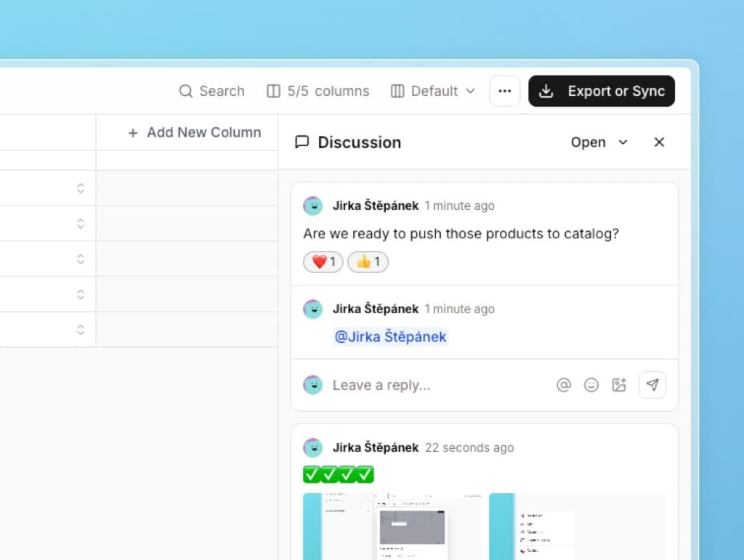Click avatar next to 'Are we ready' comment
The width and height of the screenshot is (744, 560).
point(313,206)
